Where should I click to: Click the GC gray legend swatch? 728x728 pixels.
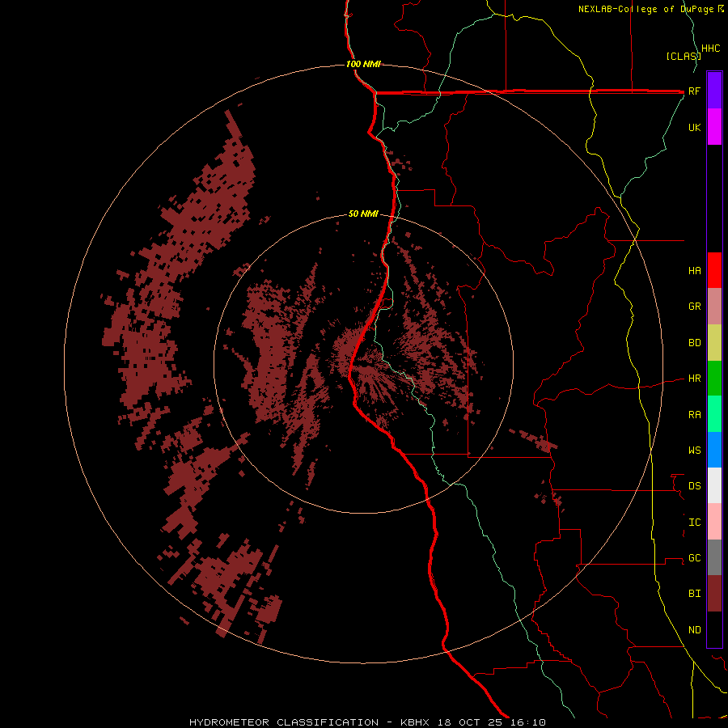[714, 557]
